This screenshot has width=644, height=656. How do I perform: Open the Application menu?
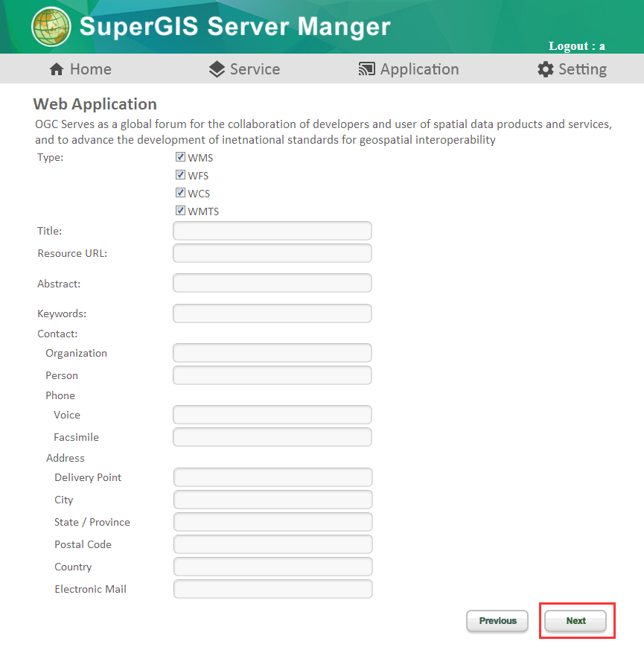click(x=409, y=69)
